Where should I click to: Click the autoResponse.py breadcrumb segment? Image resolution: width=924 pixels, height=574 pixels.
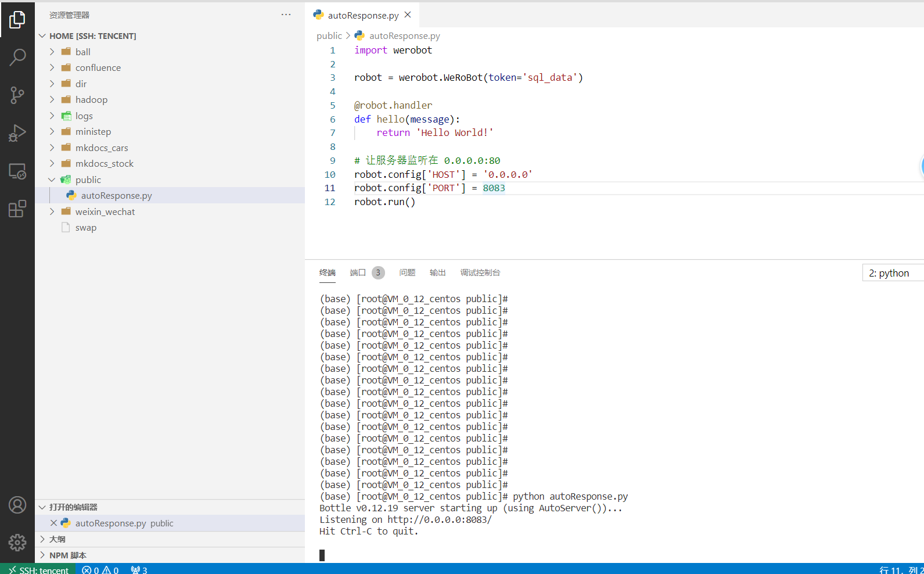point(405,35)
